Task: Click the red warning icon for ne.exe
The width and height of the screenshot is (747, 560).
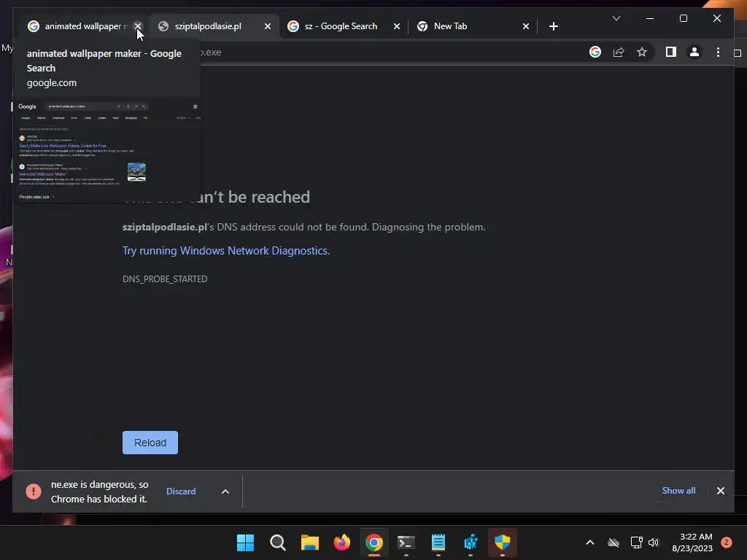Action: pos(34,491)
